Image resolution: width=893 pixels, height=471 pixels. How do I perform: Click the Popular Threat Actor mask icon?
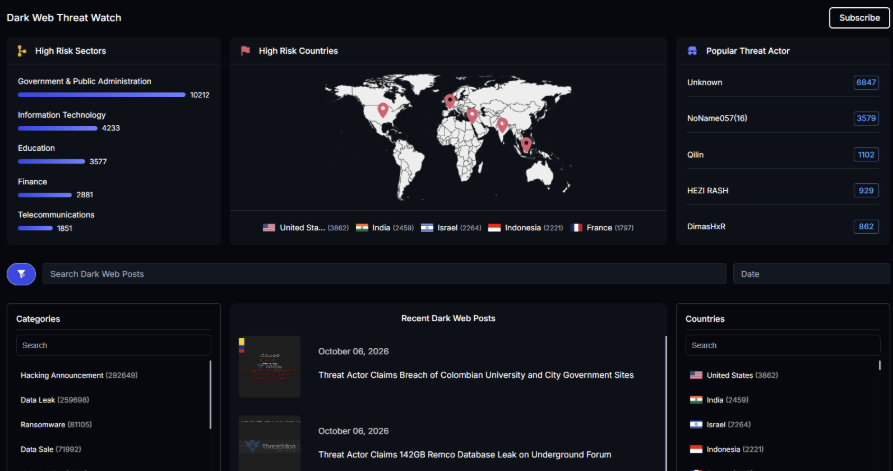(x=692, y=51)
